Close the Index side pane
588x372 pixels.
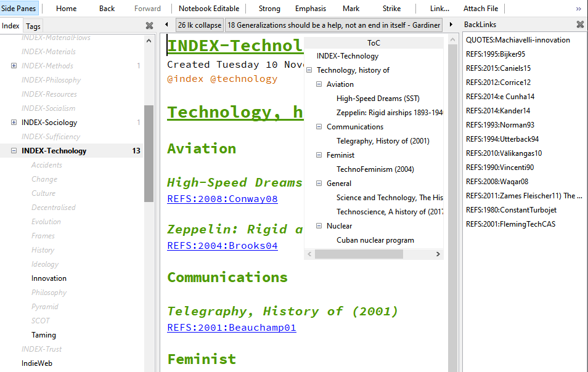click(149, 25)
